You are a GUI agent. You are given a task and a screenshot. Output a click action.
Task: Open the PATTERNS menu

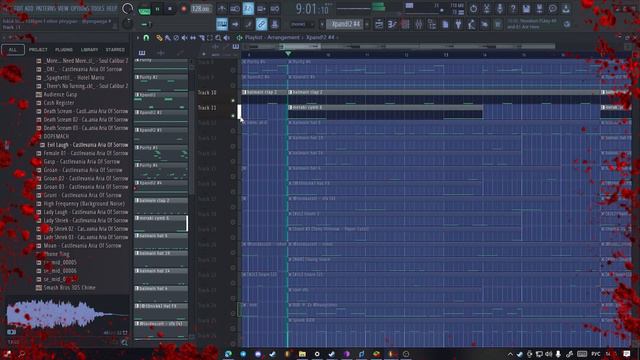45,9
